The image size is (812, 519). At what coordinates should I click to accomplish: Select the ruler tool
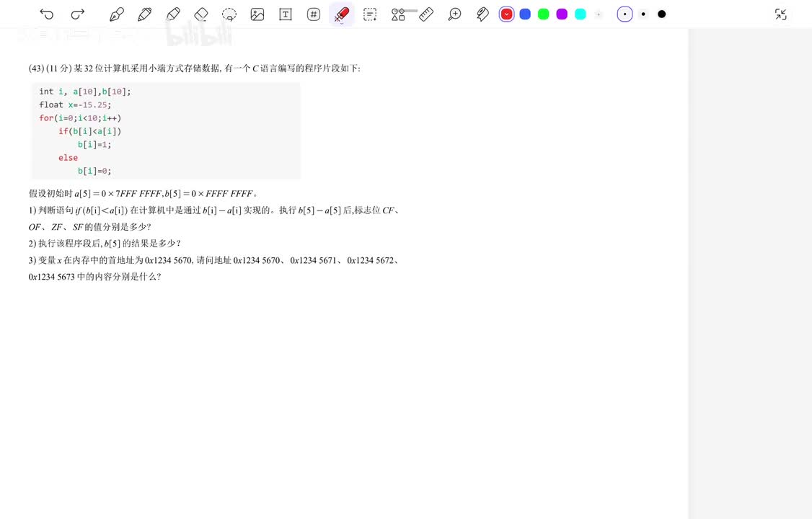pos(426,14)
